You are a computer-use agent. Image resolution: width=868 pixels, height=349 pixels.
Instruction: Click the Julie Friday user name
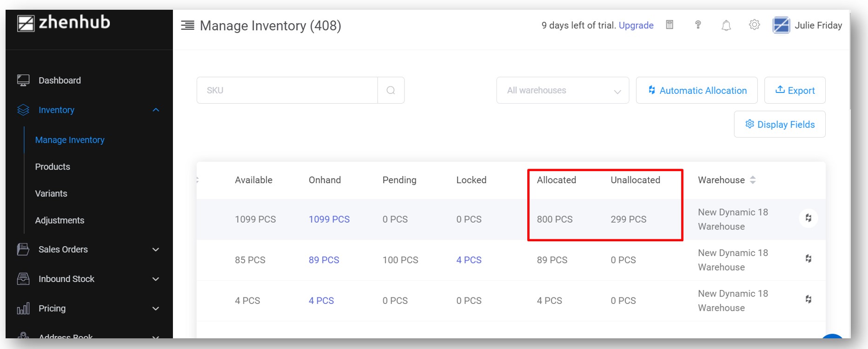point(818,25)
